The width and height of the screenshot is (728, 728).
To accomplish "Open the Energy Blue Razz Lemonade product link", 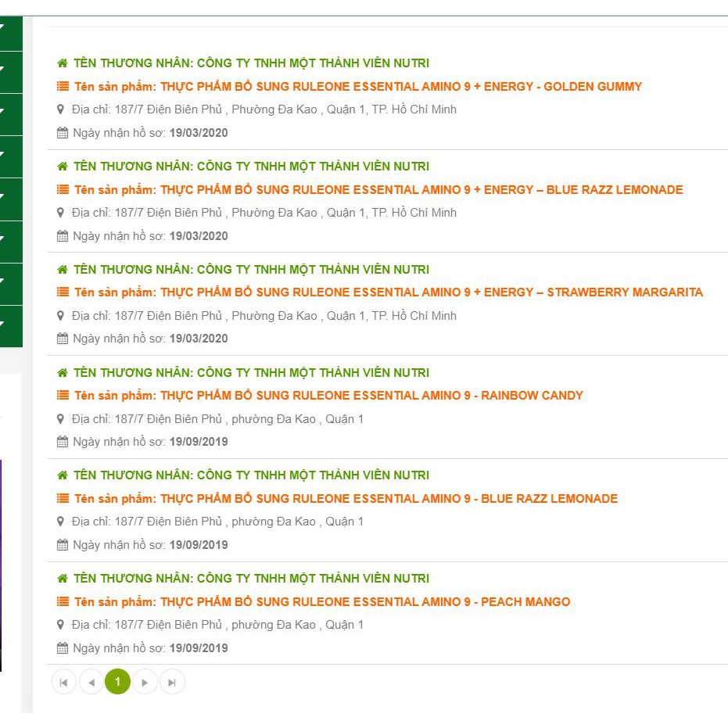I will click(x=421, y=190).
